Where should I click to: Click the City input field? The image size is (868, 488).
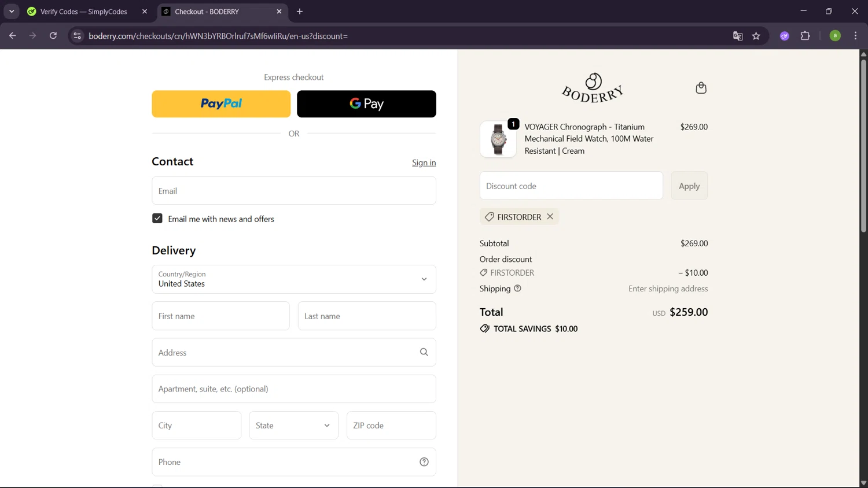pyautogui.click(x=197, y=426)
